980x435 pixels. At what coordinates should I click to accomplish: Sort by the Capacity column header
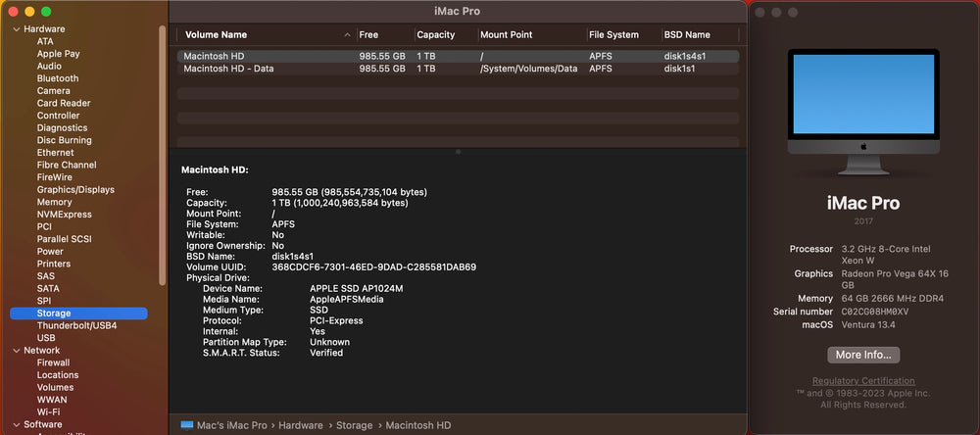point(436,35)
